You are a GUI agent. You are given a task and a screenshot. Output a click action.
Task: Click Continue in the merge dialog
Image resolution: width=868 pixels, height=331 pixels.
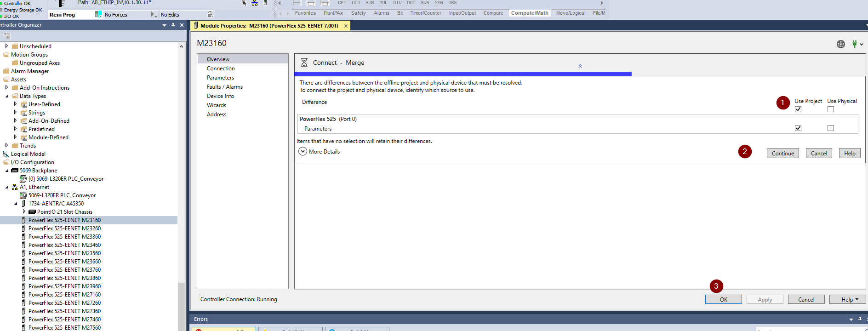click(x=783, y=154)
